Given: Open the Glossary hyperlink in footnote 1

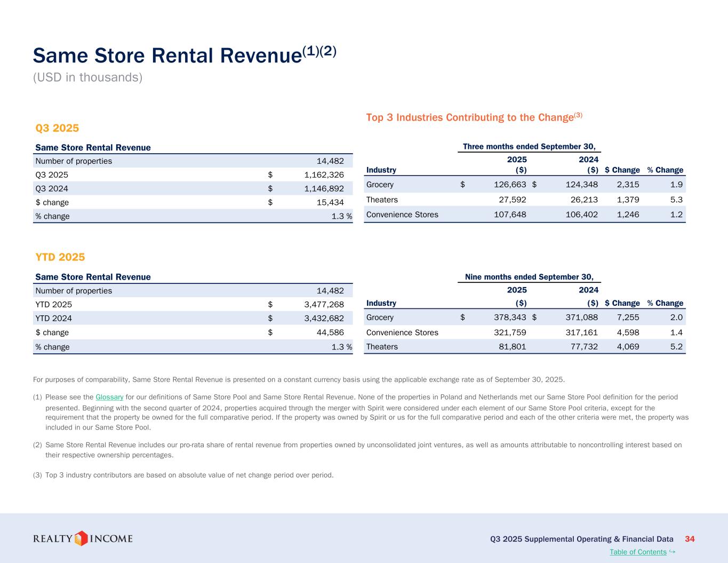Looking at the screenshot, I should tap(109, 397).
